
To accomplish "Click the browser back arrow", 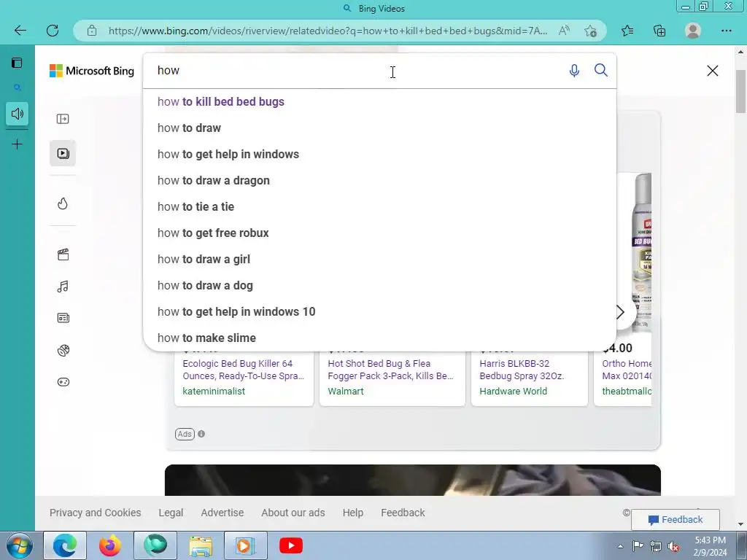I will click(20, 31).
